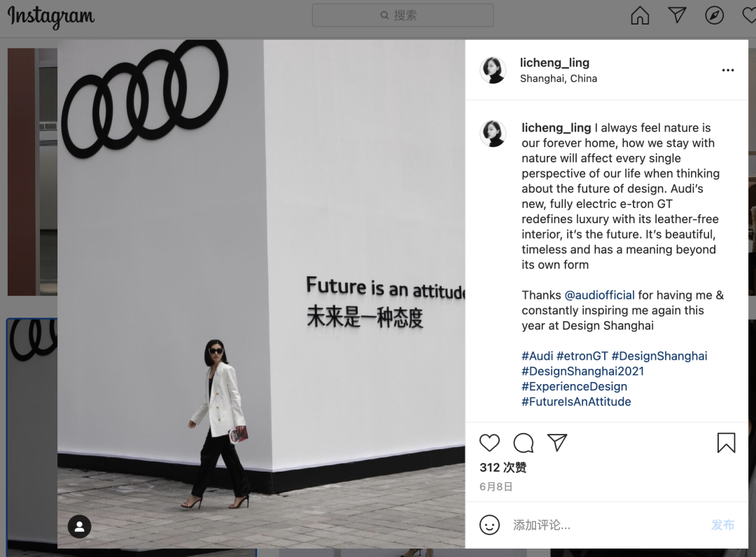Click the 搜索 search field

pyautogui.click(x=402, y=15)
